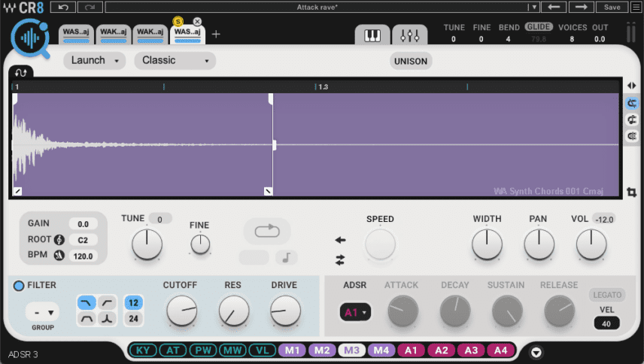Toggle the FILTER power button

coord(19,286)
